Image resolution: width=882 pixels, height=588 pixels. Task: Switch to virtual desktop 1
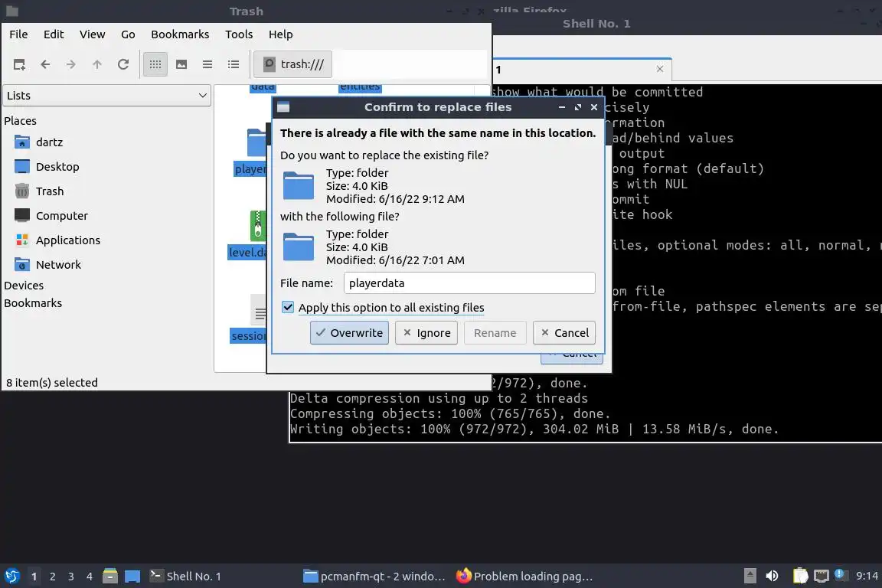[34, 577]
